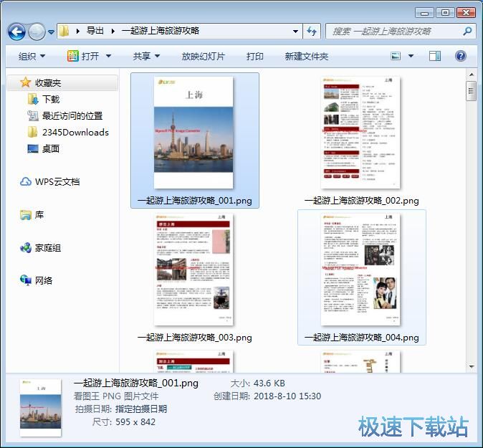Screen dimensions: 483x448
Task: Expand the 打开 dropdown arrow
Action: point(108,57)
